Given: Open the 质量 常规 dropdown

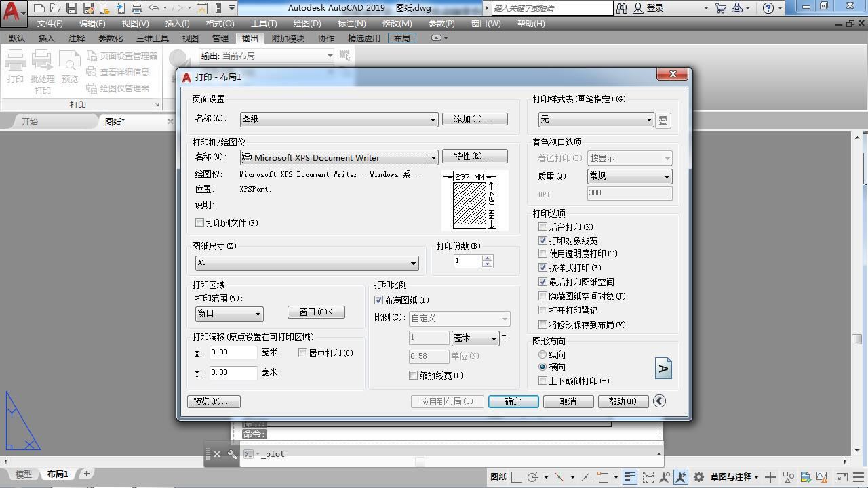Looking at the screenshot, I should coord(629,176).
